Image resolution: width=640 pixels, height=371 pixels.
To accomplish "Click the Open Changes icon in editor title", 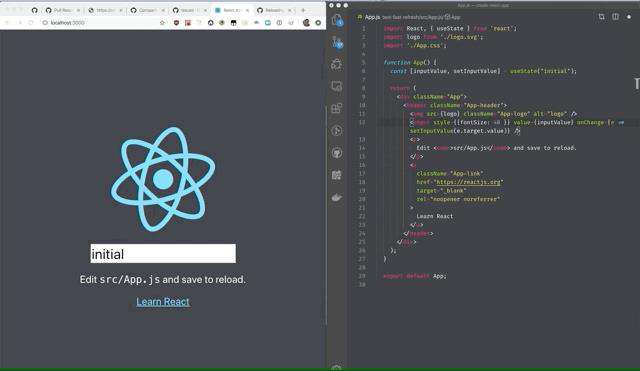I will [602, 16].
